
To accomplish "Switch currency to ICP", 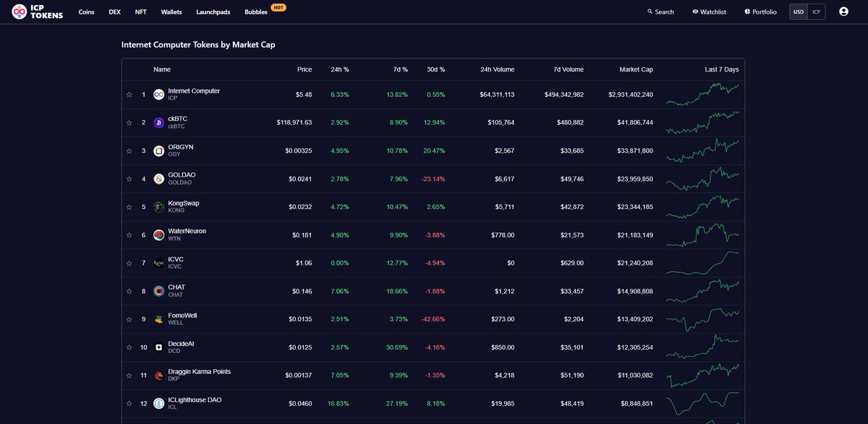I will (x=816, y=12).
